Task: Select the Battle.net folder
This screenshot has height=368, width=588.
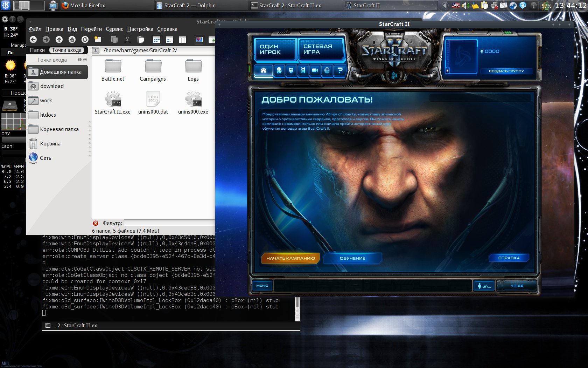Action: pyautogui.click(x=113, y=70)
